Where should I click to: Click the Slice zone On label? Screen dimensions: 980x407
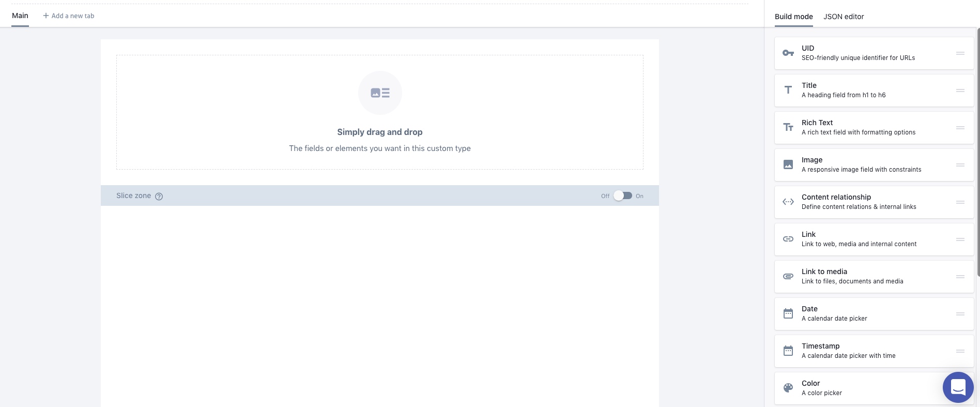coord(639,196)
